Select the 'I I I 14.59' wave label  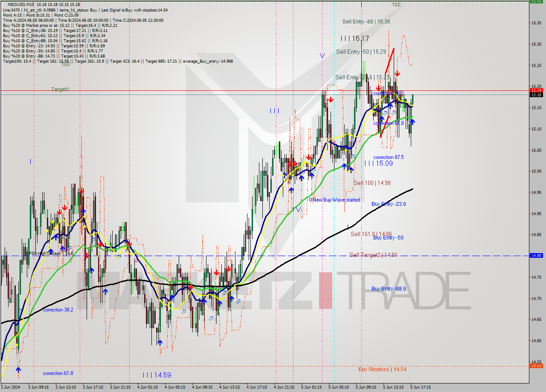pyautogui.click(x=157, y=375)
